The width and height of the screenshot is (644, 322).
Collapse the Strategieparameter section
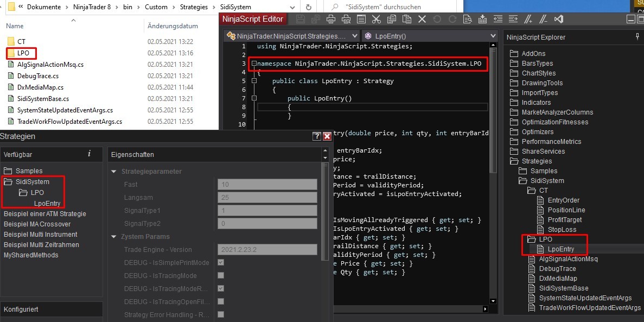coord(114,172)
